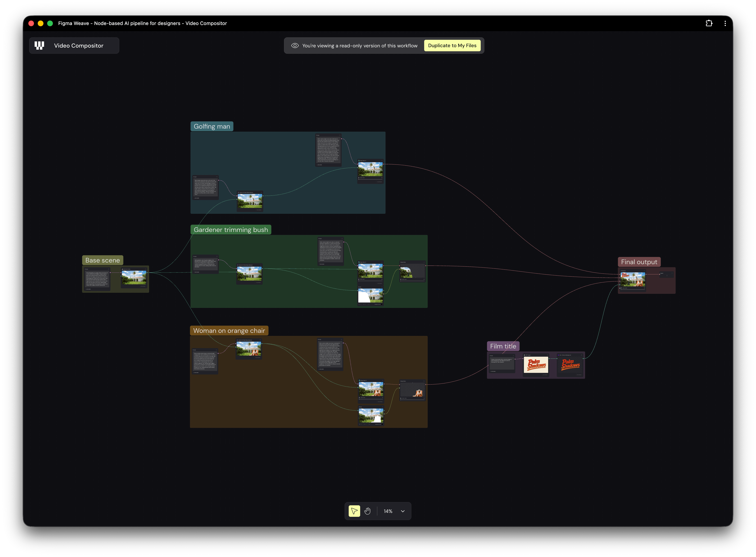Click the Duplicate to My Files button
This screenshot has height=557, width=756.
coord(452,45)
